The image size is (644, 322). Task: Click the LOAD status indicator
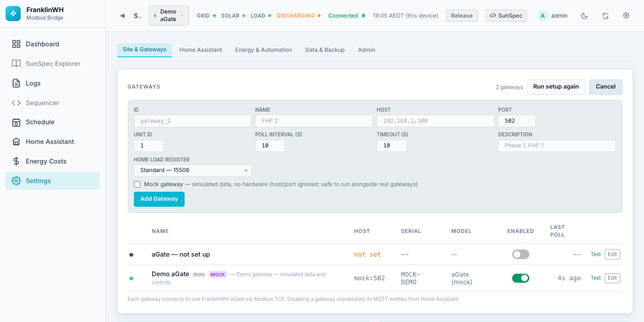tap(261, 16)
